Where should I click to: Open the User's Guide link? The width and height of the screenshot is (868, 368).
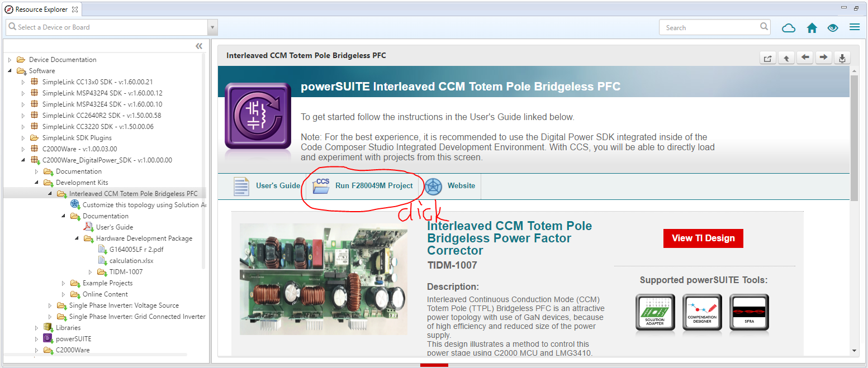pyautogui.click(x=277, y=186)
